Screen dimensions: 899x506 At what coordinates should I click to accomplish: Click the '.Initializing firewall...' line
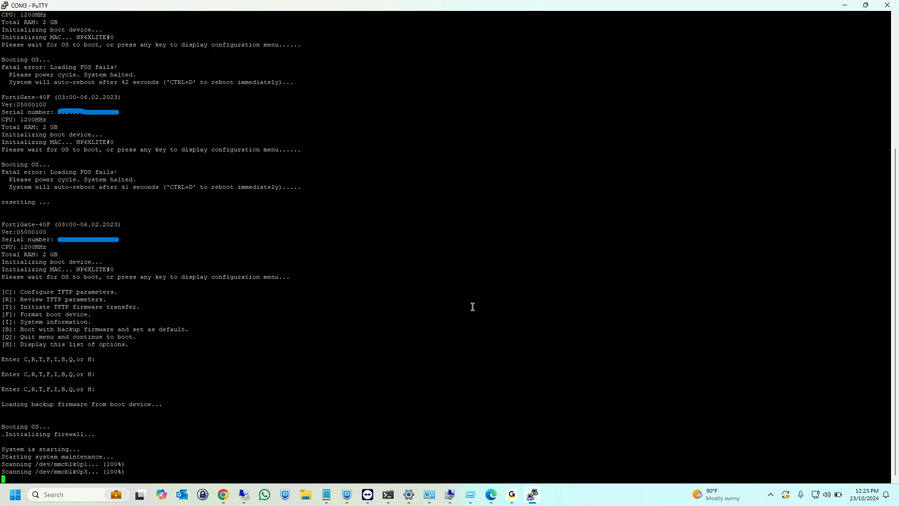(x=48, y=434)
